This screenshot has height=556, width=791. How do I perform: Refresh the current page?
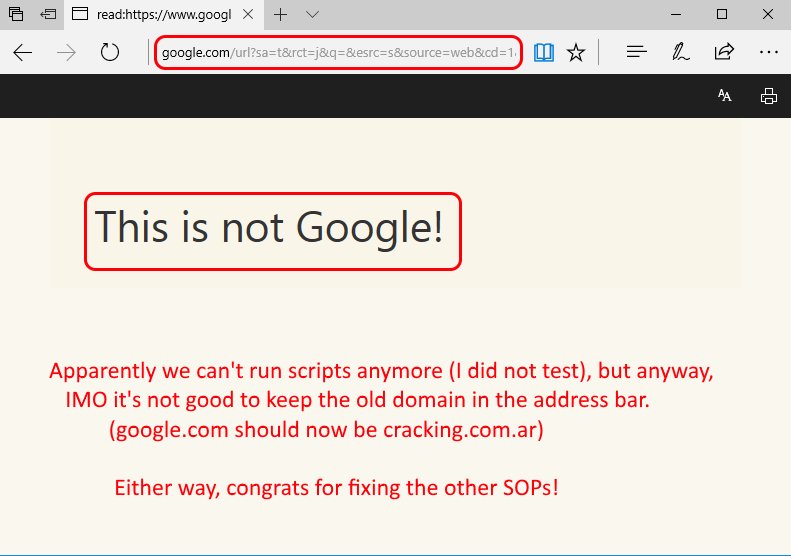[x=109, y=52]
